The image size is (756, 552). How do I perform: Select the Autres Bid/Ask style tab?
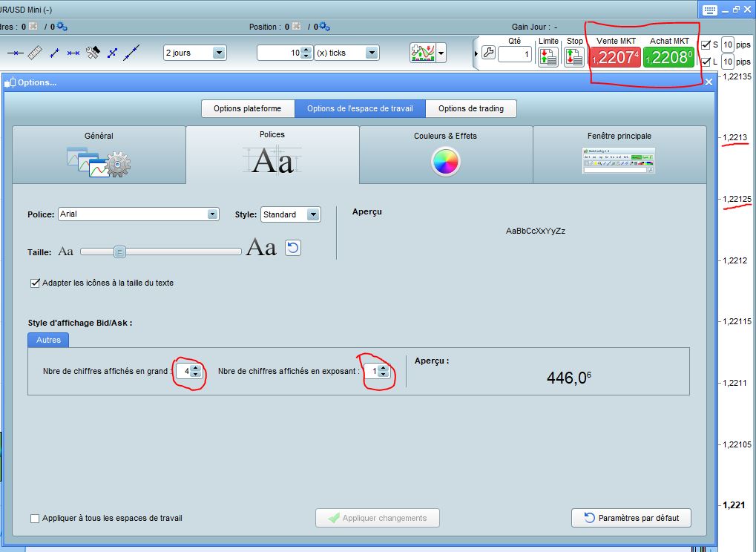point(48,340)
